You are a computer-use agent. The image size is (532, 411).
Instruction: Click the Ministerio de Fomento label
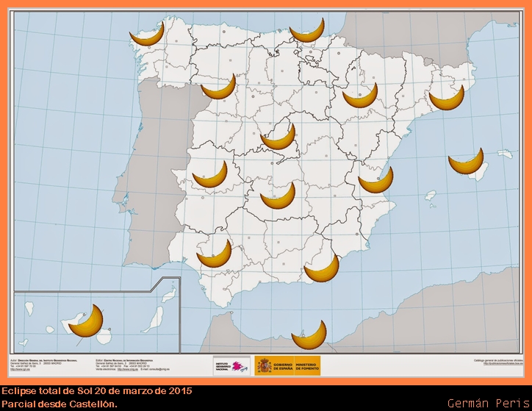[x=307, y=365]
